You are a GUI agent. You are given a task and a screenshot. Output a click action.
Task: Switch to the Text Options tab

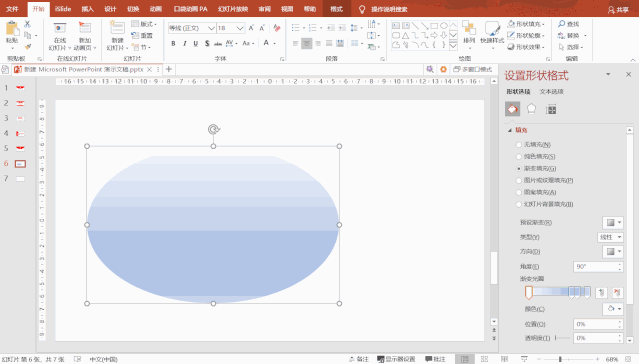tap(551, 92)
